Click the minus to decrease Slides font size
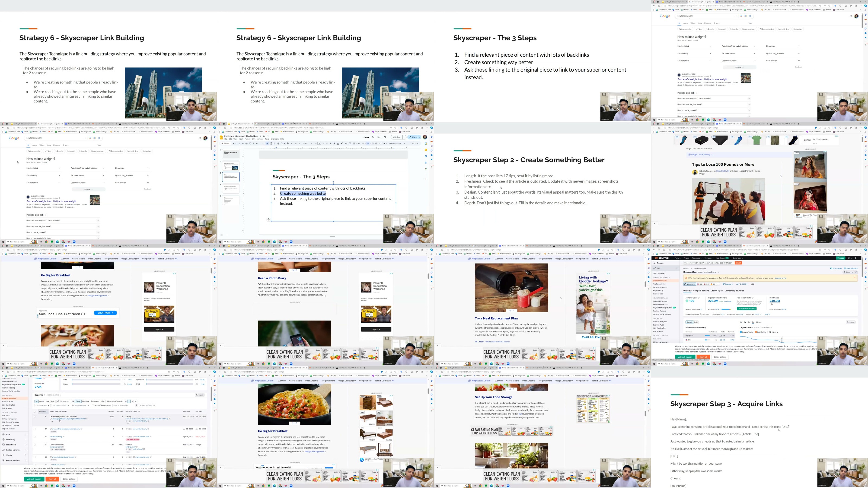 coord(316,143)
